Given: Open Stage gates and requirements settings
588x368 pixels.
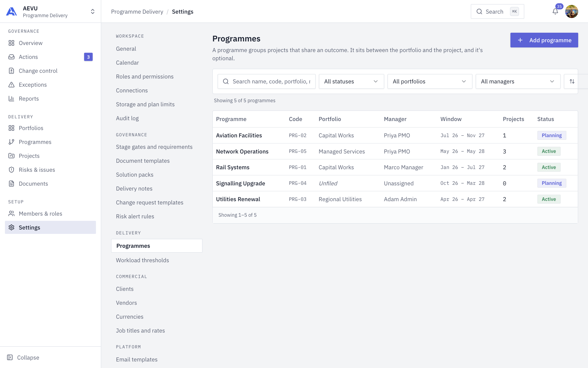Looking at the screenshot, I should (154, 147).
